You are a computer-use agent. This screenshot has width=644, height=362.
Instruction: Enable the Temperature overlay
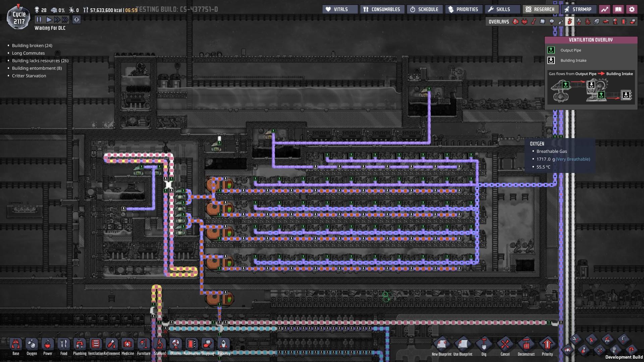point(534,22)
